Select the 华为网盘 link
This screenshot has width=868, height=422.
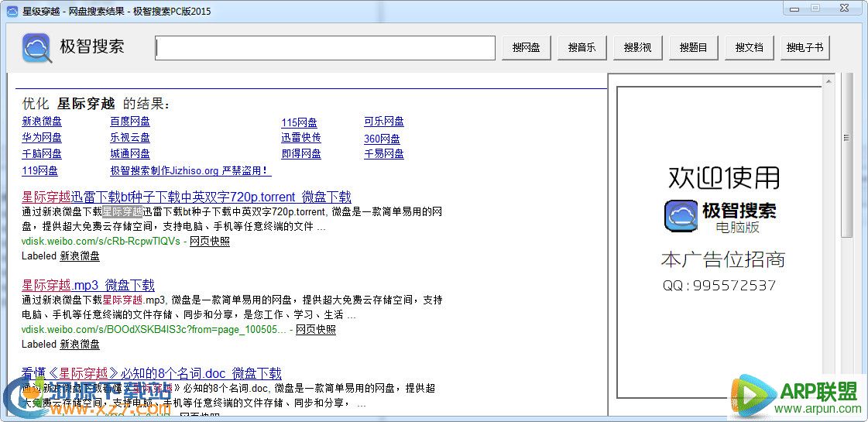click(x=42, y=138)
